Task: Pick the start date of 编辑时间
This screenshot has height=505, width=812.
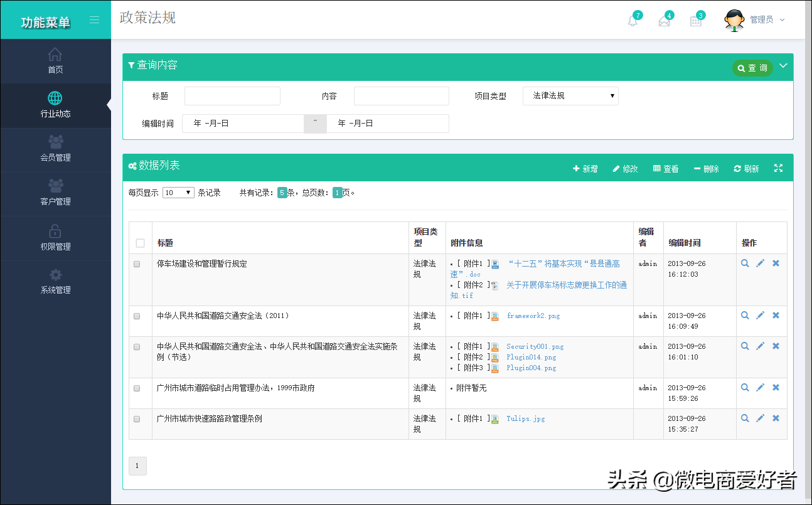Action: 243,124
